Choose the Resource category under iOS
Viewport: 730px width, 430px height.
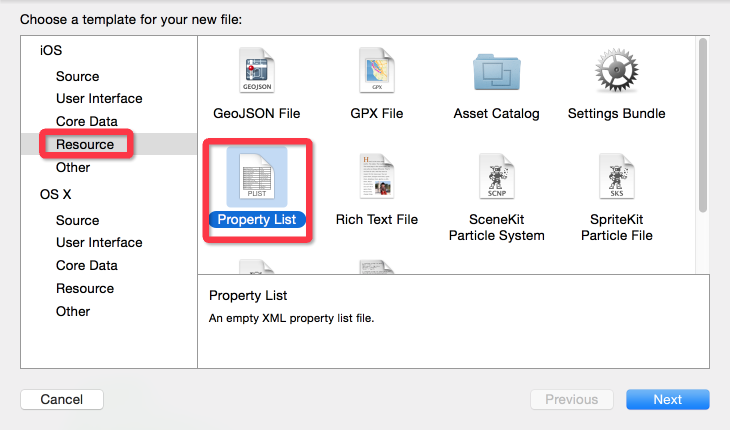click(85, 144)
